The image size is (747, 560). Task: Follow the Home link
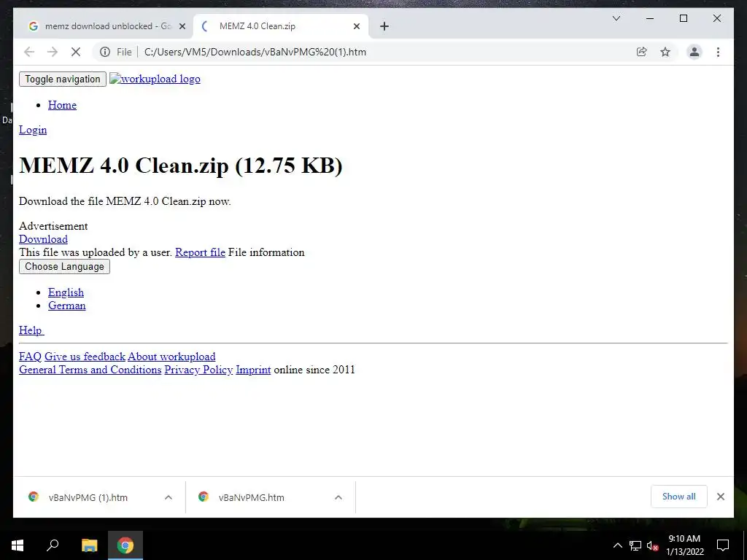click(63, 105)
